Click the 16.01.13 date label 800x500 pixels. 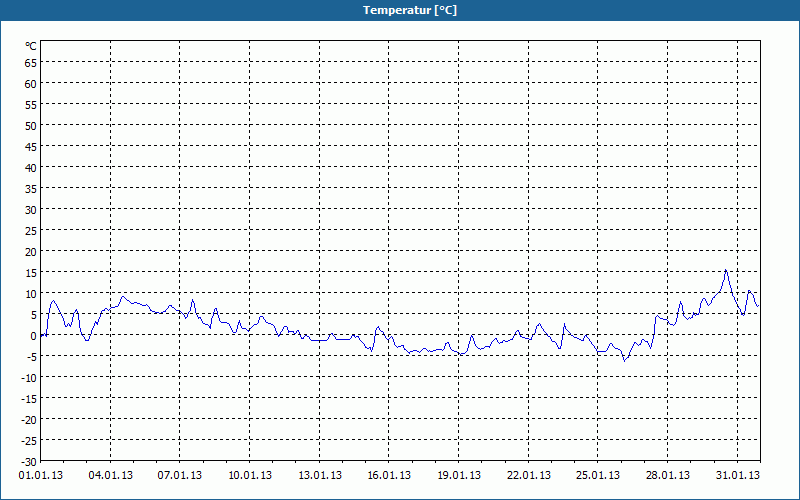[x=389, y=475]
